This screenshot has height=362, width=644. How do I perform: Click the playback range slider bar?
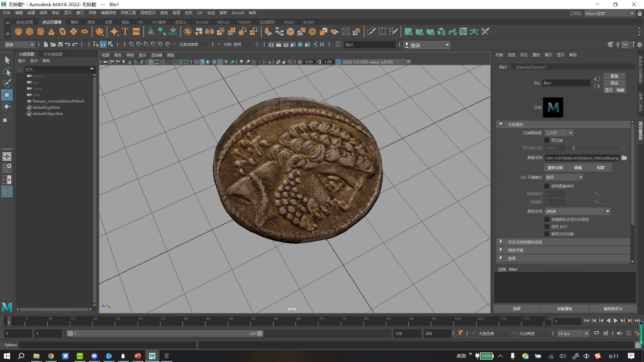[x=165, y=333]
